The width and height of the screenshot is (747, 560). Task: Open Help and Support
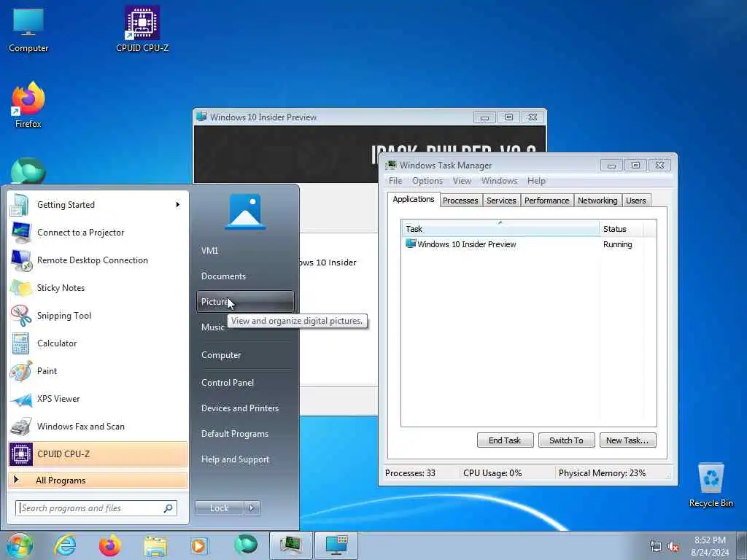[x=245, y=459]
